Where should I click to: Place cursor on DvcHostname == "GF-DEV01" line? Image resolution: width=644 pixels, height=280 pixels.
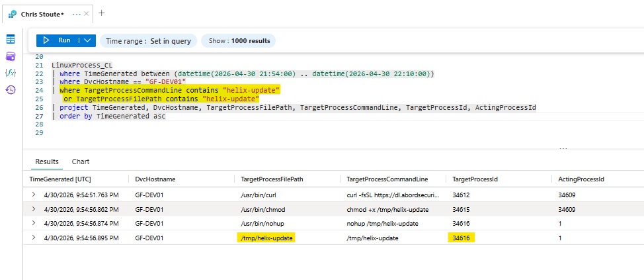pos(119,82)
